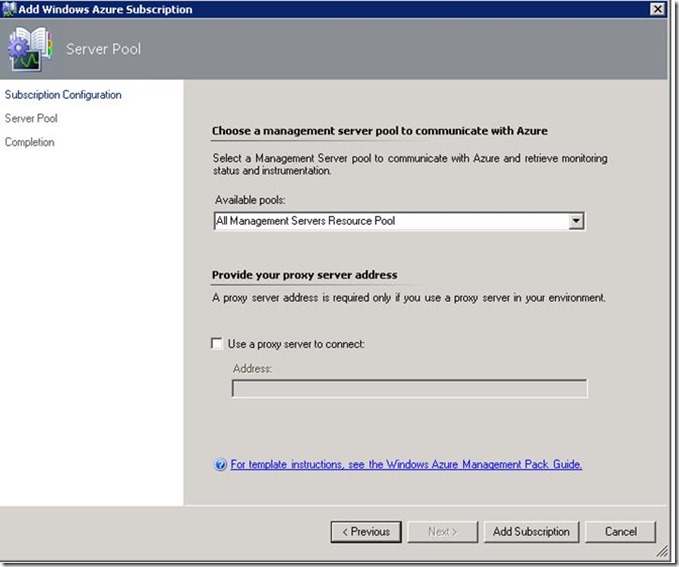Select All Management Servers Resource Pool combo box
The width and height of the screenshot is (679, 567).
tap(399, 221)
